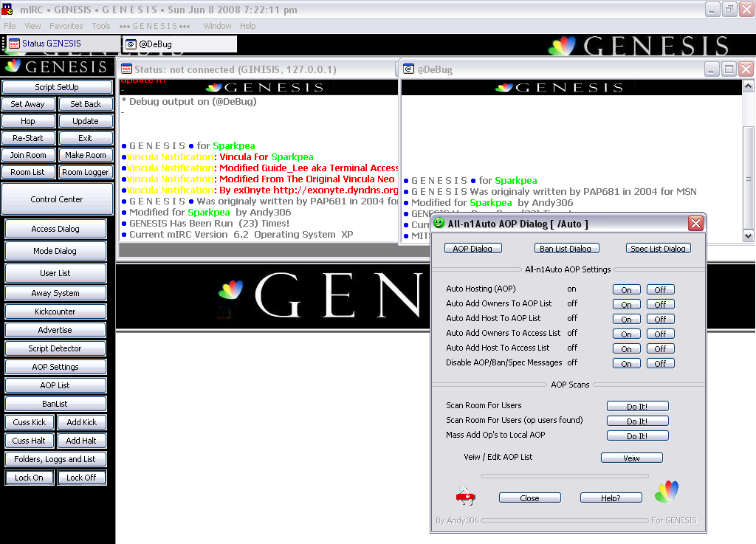Open the Room List
The width and height of the screenshot is (756, 544).
pos(28,172)
